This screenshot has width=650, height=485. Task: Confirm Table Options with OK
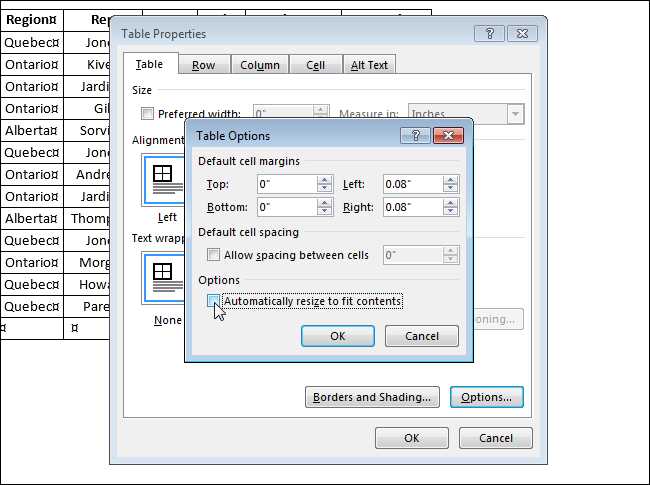coord(338,336)
